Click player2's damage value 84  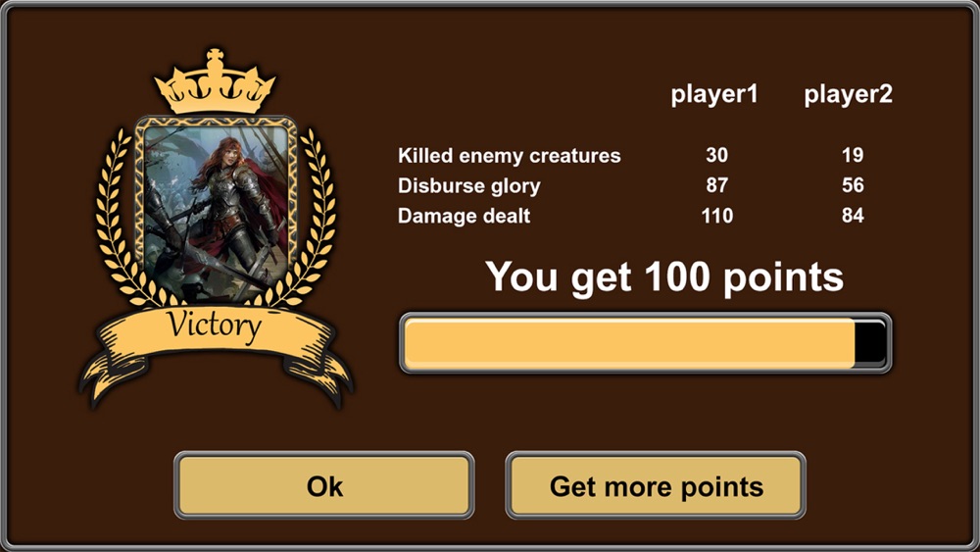click(853, 216)
